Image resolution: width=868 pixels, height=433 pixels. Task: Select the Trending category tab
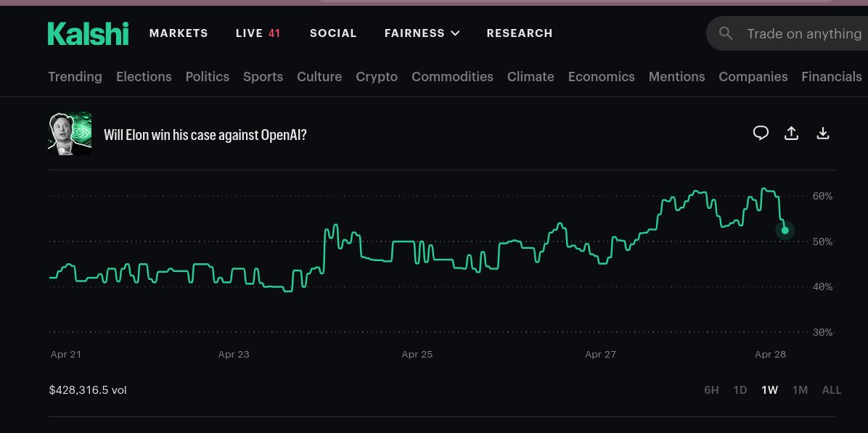(x=75, y=77)
